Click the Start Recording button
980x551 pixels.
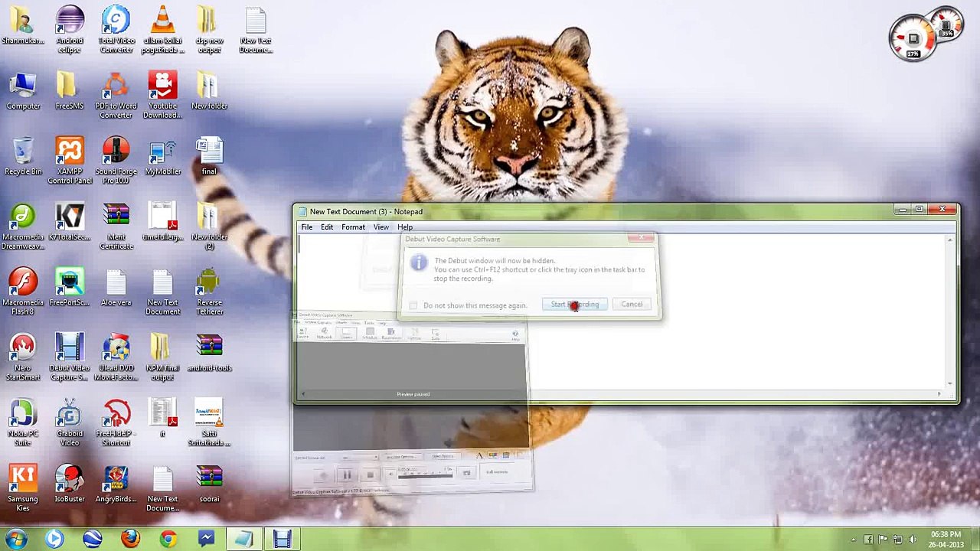[x=575, y=305]
